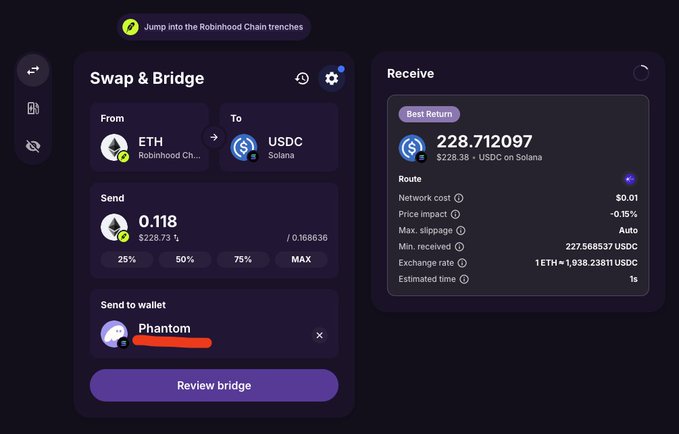This screenshot has height=434, width=679.
Task: Click the ETH icon in Send section
Action: 114,227
